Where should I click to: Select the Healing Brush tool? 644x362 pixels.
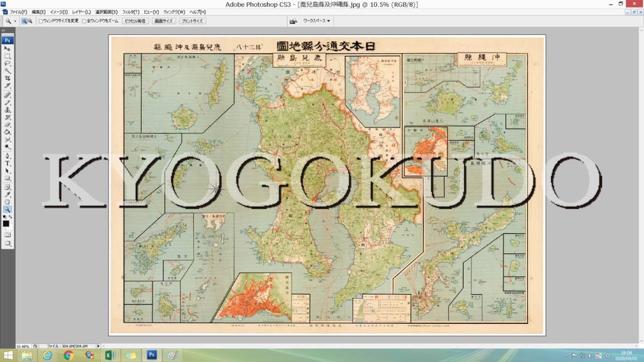8,94
